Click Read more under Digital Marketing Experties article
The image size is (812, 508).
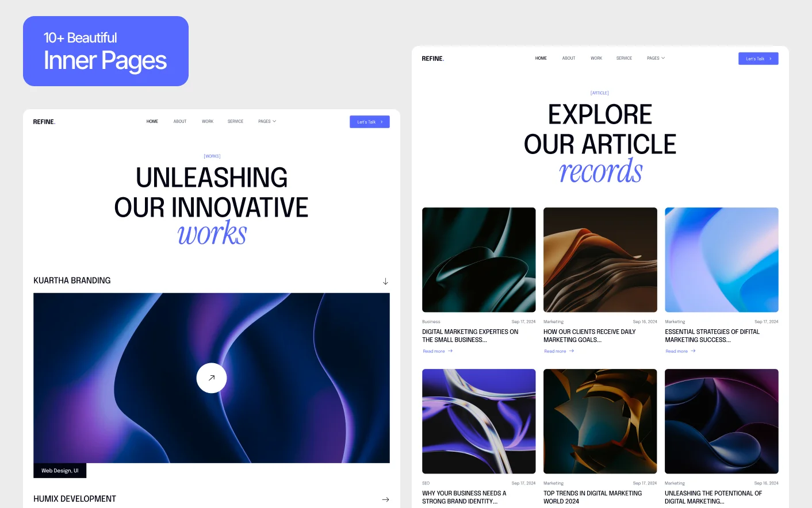coord(434,351)
